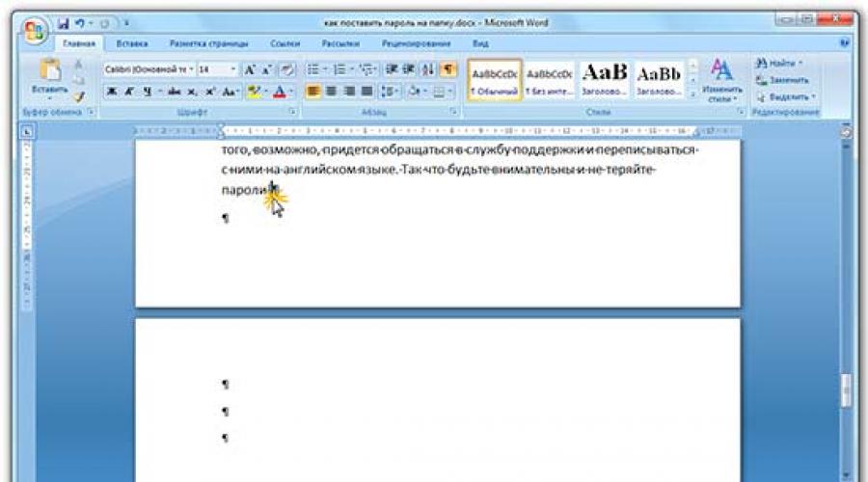Toggle superscript x² formatting
The image size is (868, 482).
point(210,92)
